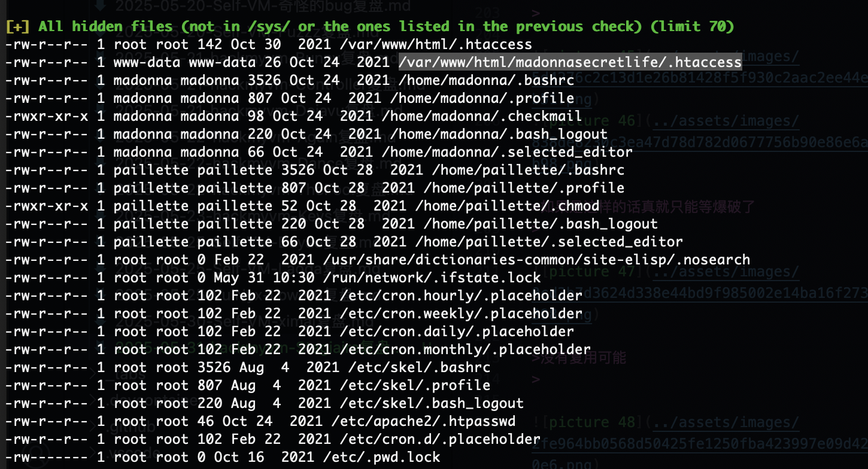Open the ../assets/images/ link after picture 48
The width and height of the screenshot is (868, 469).
tap(726, 422)
